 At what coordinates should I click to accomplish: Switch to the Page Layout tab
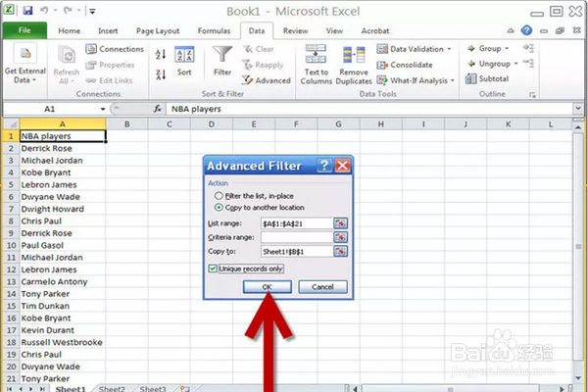(158, 30)
